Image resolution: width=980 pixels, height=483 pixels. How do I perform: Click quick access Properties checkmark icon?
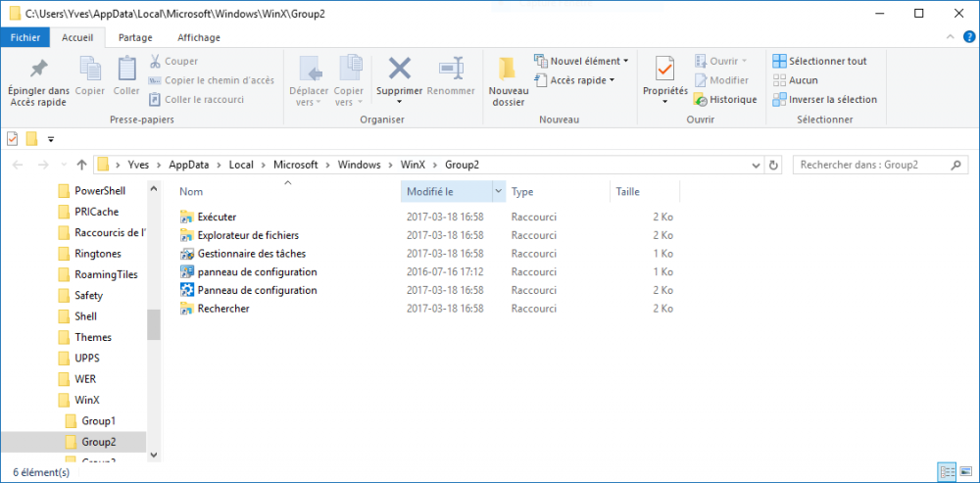click(13, 139)
